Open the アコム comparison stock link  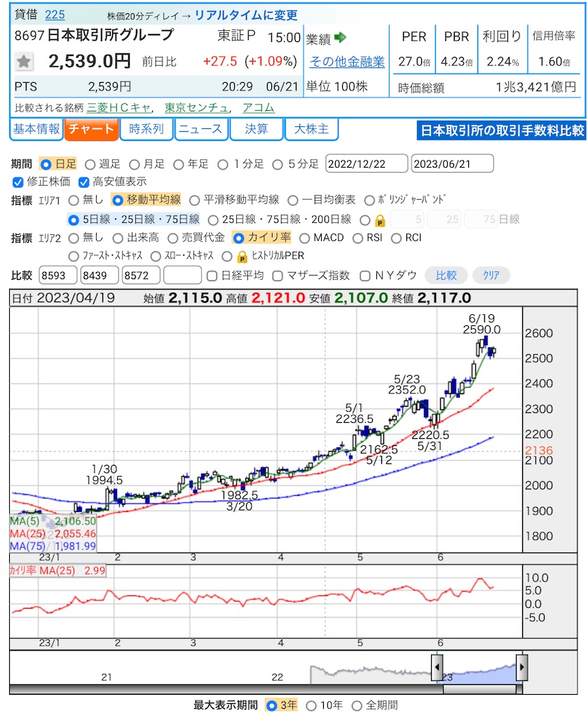259,108
